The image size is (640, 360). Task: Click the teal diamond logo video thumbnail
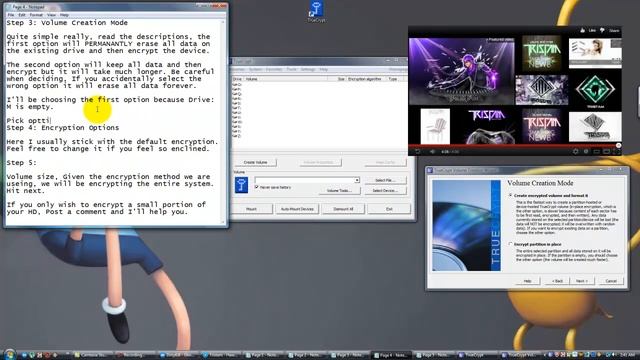[595, 90]
